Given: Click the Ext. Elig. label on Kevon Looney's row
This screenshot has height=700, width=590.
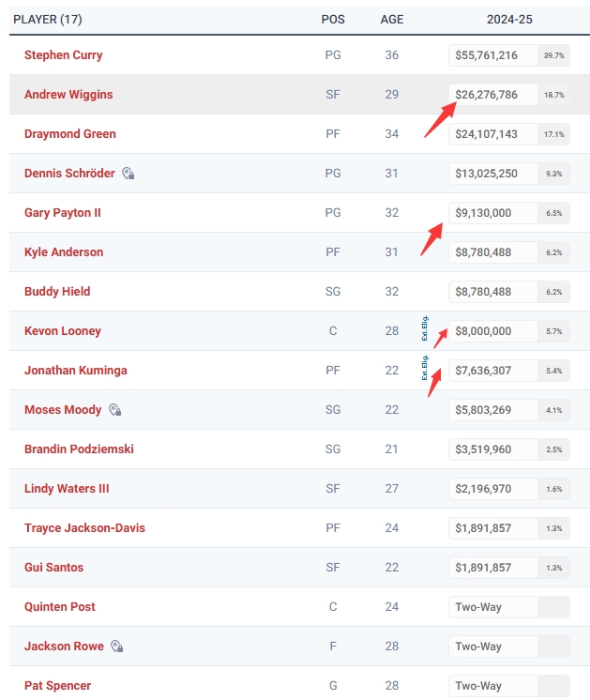Looking at the screenshot, I should (425, 330).
